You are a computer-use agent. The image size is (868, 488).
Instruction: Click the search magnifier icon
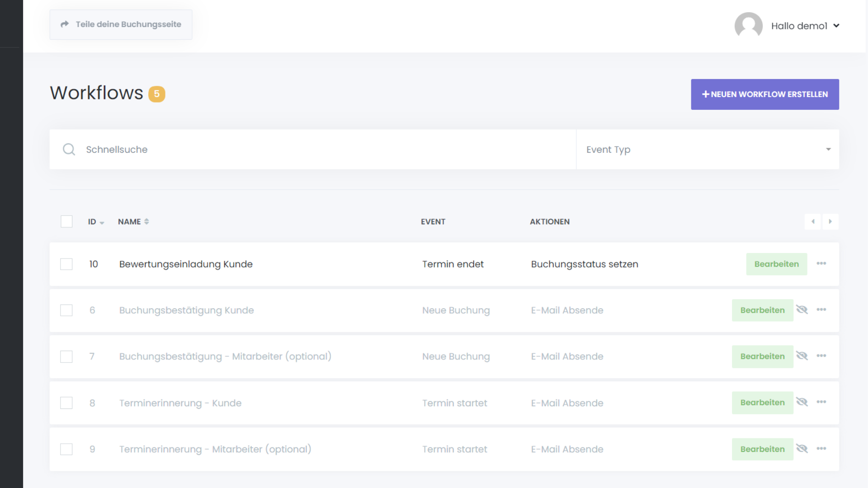click(69, 150)
